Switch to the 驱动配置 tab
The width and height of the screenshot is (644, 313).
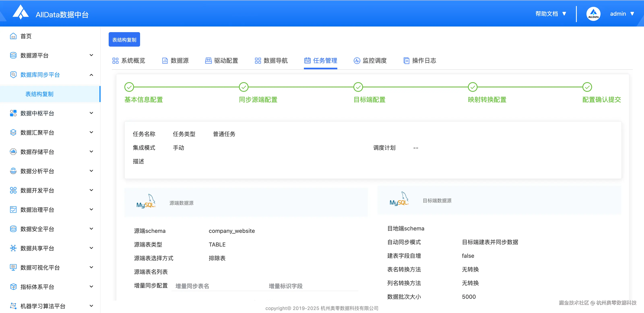(x=222, y=61)
